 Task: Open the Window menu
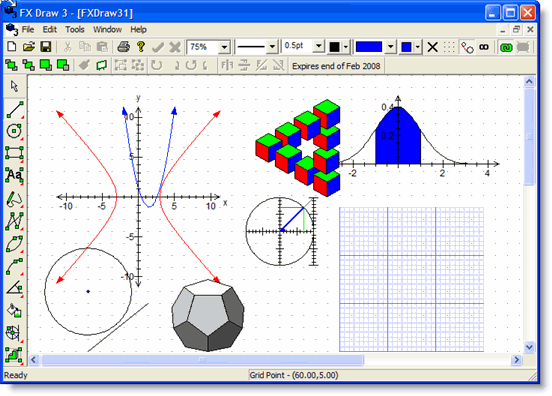click(107, 30)
